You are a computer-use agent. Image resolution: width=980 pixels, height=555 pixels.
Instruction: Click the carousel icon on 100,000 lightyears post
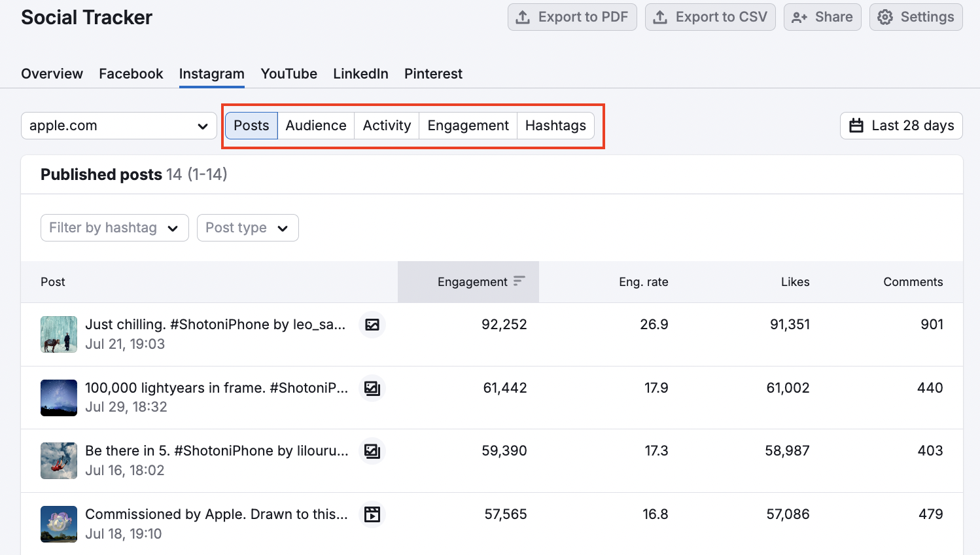372,388
